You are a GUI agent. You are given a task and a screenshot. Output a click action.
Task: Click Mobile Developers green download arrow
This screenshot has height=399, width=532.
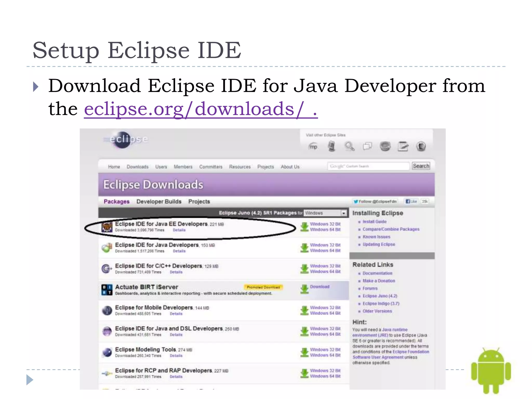(x=304, y=310)
